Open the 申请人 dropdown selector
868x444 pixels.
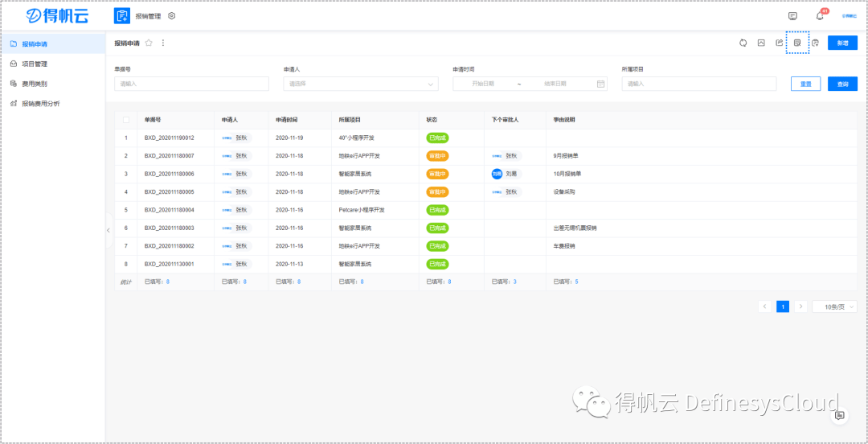[360, 84]
